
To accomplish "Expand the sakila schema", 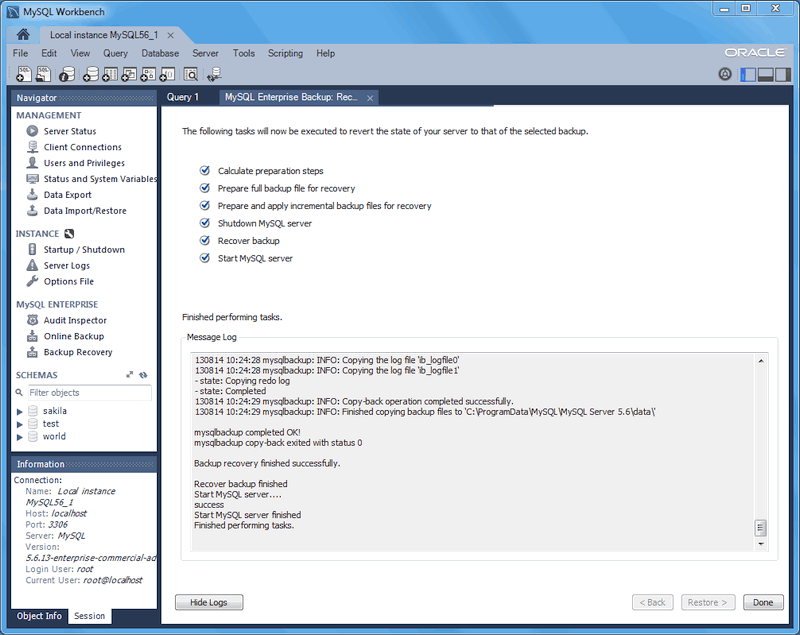I will tap(19, 411).
